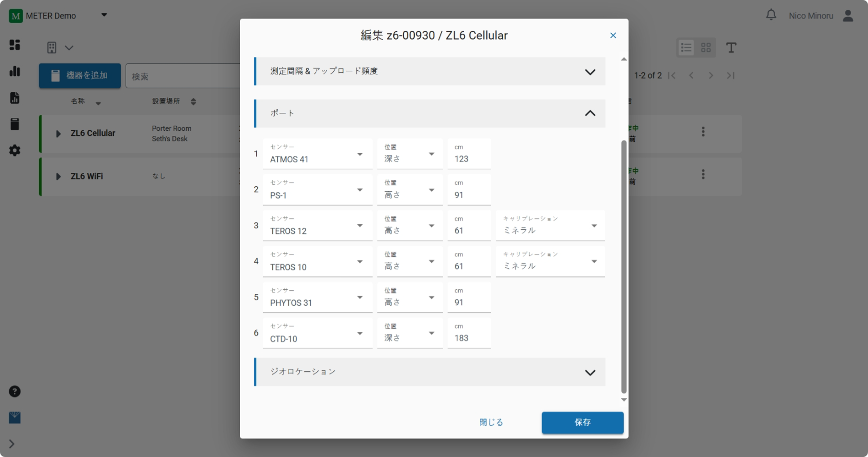This screenshot has height=457, width=868.
Task: Open port 2 position dropdown
Action: click(x=410, y=190)
